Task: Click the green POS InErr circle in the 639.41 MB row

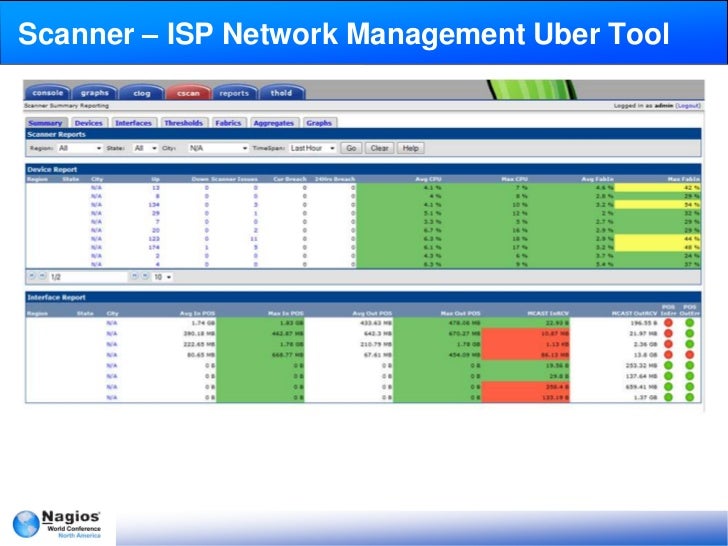Action: (668, 386)
